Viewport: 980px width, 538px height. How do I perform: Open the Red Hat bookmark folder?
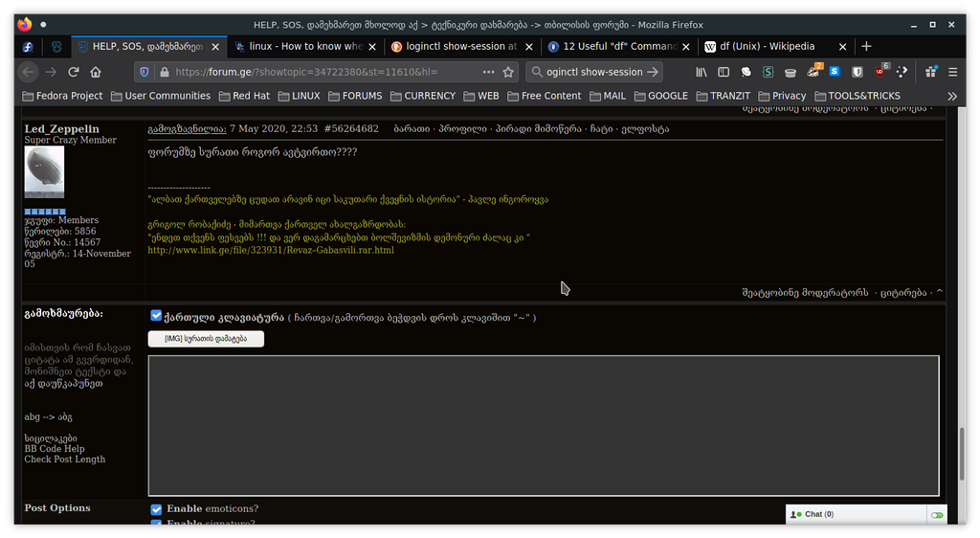[244, 97]
